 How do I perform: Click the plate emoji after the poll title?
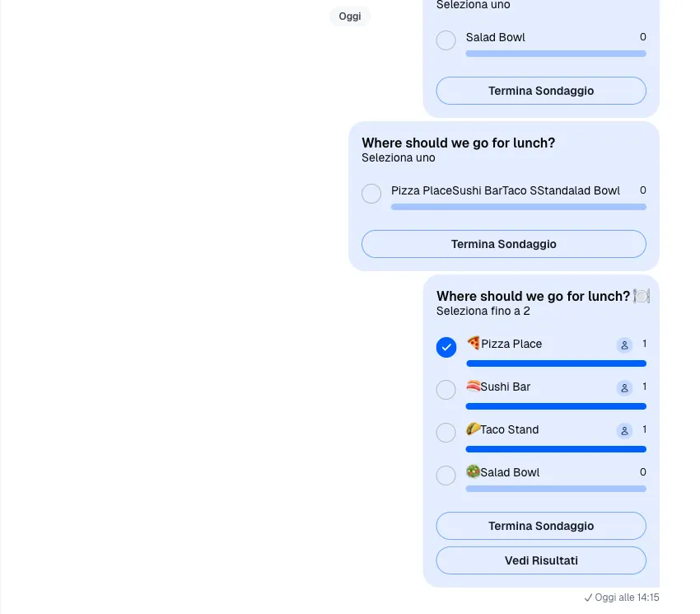click(x=642, y=296)
